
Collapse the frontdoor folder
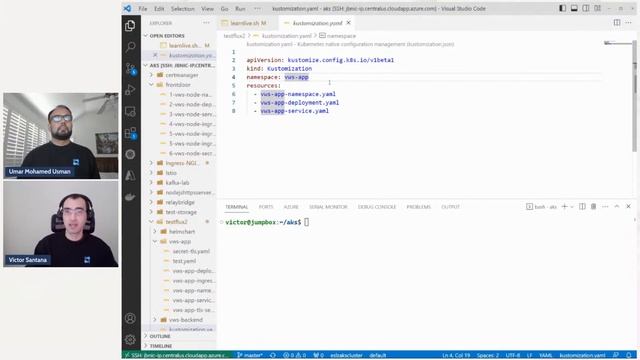151,85
